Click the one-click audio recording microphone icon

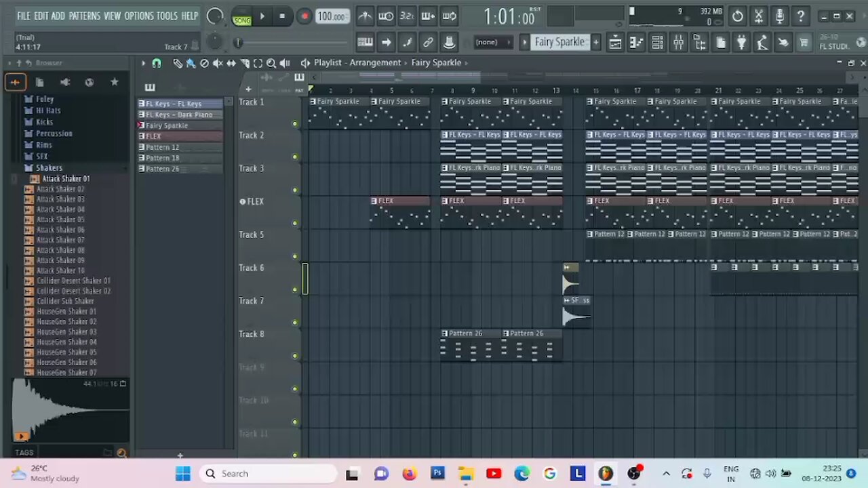coord(780,16)
